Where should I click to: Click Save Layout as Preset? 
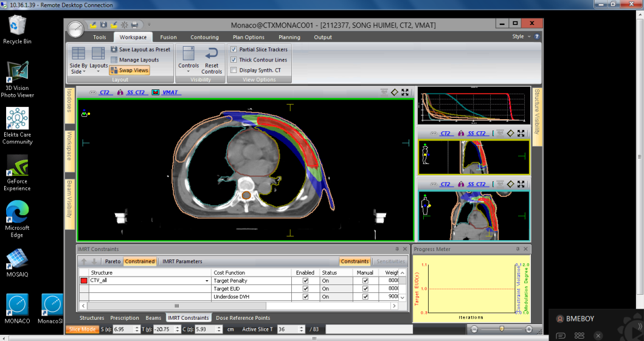(140, 49)
